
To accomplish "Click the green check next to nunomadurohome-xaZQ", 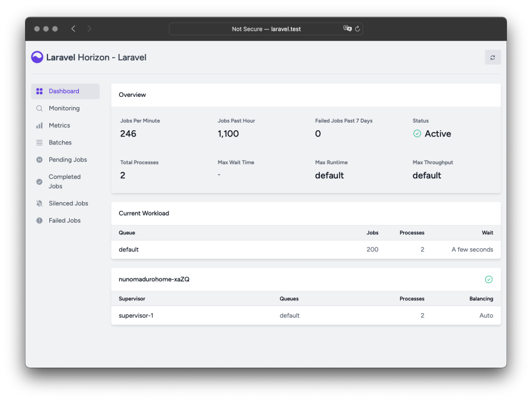I will coord(488,279).
